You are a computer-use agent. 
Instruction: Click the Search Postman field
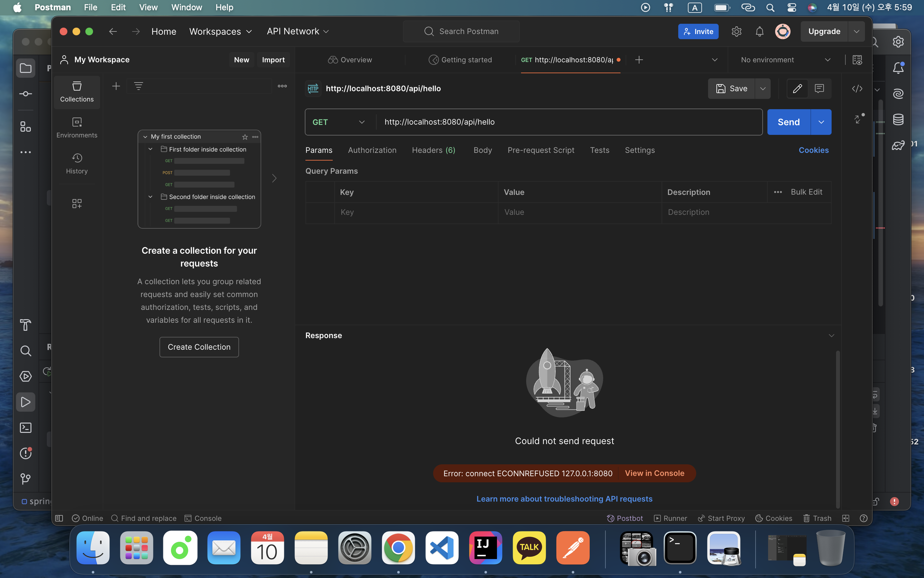[x=461, y=31]
